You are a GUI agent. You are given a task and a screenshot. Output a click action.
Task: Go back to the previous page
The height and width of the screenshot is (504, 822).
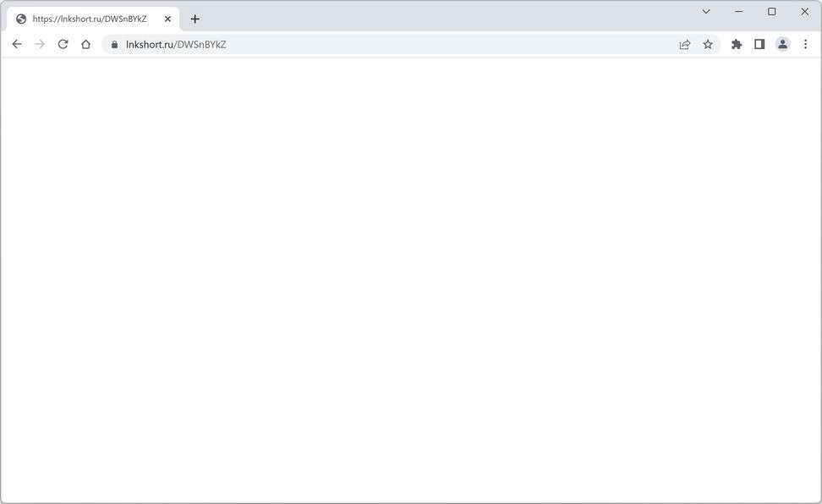(17, 44)
